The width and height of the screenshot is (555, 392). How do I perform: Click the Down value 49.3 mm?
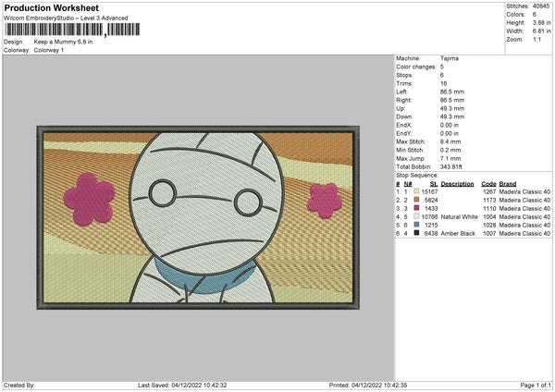point(452,116)
